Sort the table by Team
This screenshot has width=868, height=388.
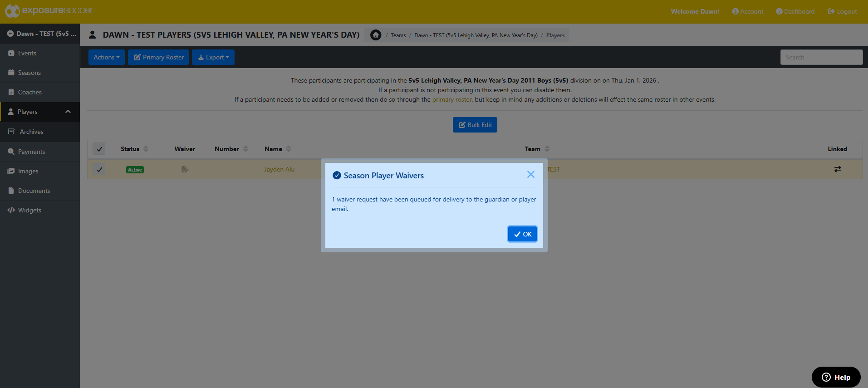pyautogui.click(x=537, y=149)
